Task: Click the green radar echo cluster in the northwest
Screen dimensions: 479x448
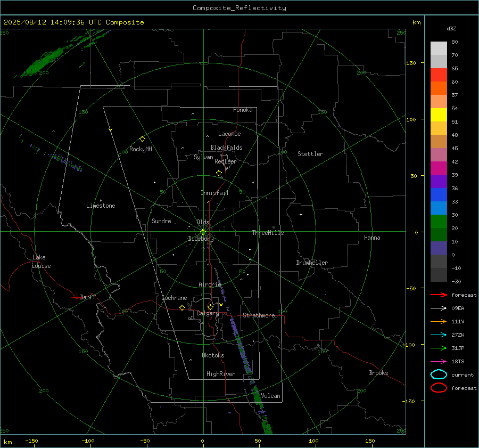Action: point(44,62)
